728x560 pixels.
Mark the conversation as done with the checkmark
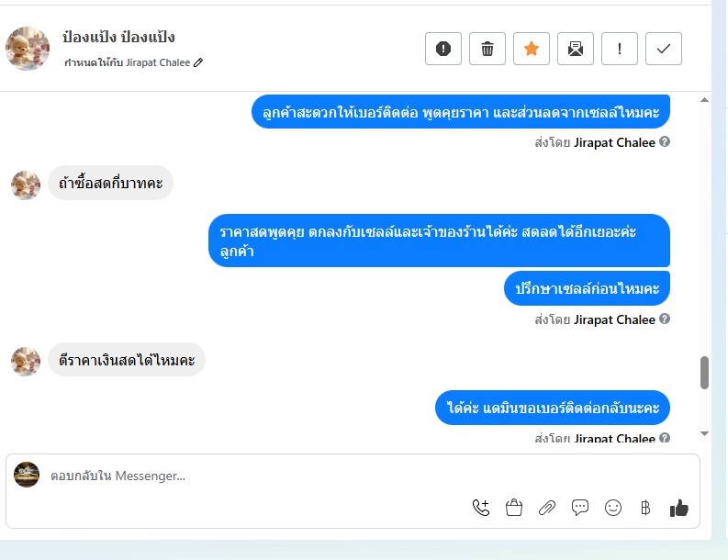[x=664, y=49]
